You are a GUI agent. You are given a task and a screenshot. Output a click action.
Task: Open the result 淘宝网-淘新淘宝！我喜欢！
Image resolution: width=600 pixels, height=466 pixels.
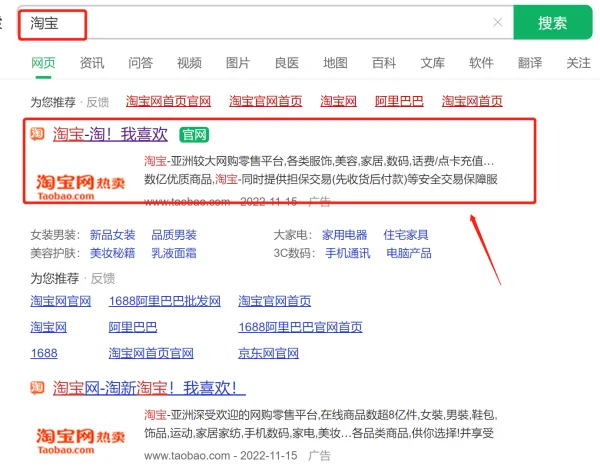pos(149,388)
